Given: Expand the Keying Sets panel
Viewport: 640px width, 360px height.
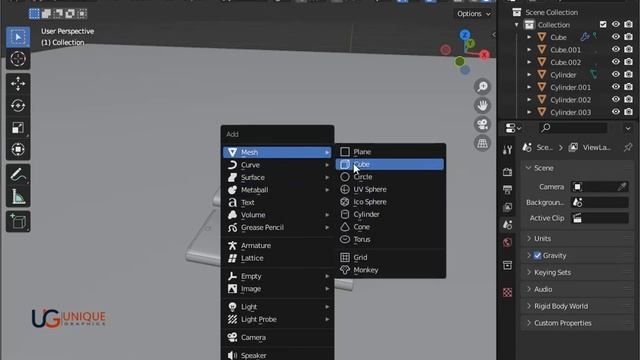Looking at the screenshot, I should point(577,272).
